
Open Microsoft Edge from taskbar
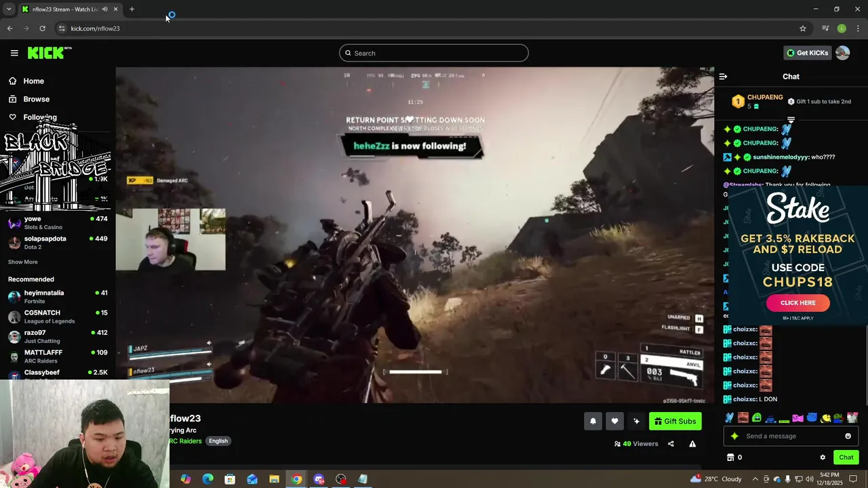[x=208, y=479]
